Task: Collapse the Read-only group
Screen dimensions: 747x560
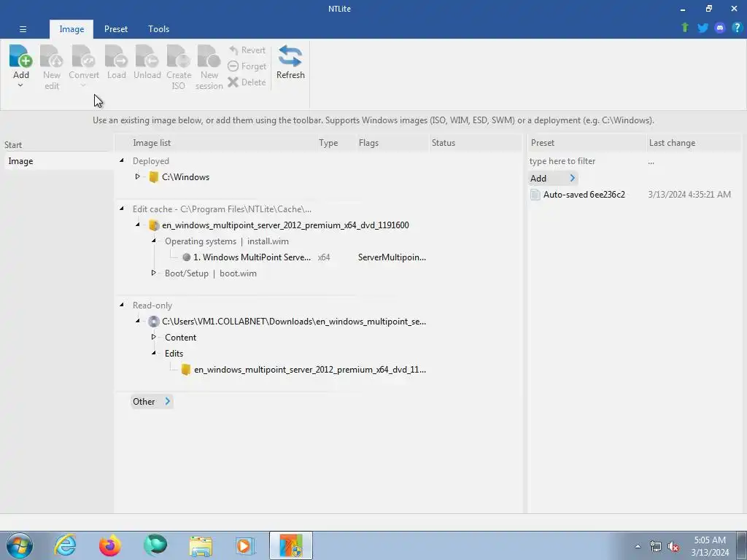Action: pos(122,305)
